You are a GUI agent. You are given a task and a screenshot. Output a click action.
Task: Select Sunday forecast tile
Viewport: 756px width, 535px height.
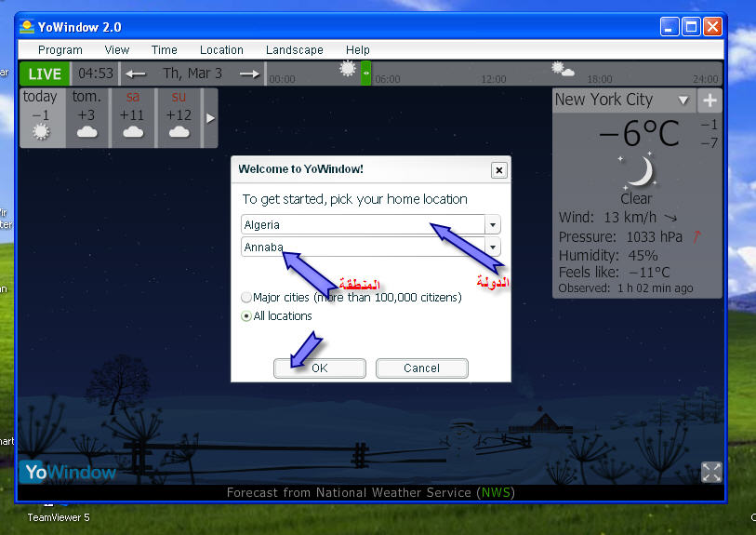click(179, 118)
